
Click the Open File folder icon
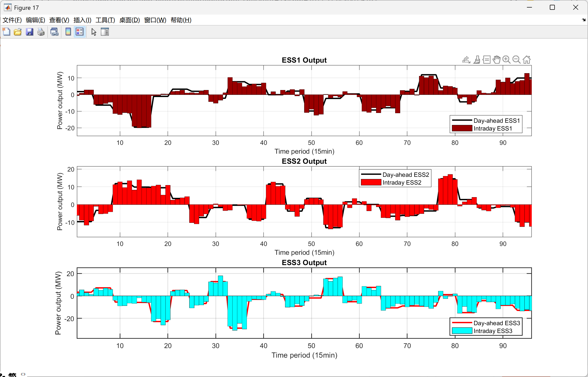pos(18,32)
